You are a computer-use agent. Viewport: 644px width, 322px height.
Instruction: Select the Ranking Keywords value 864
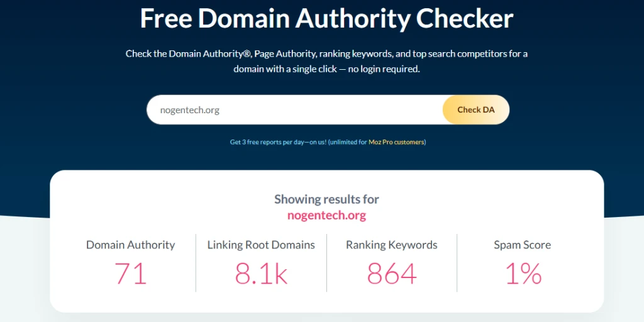pos(392,274)
